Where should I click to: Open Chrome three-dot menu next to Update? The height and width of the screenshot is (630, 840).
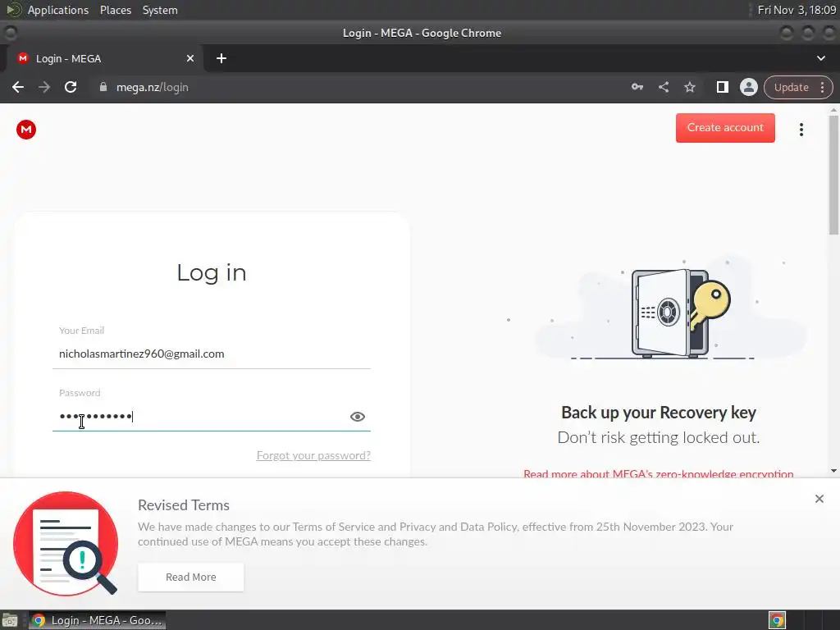[822, 87]
